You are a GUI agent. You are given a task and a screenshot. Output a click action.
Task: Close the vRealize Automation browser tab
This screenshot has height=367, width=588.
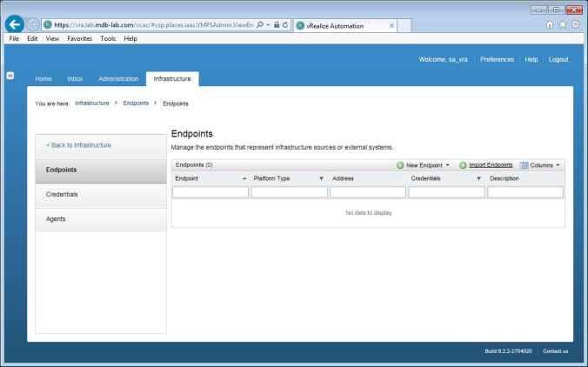[x=391, y=25]
